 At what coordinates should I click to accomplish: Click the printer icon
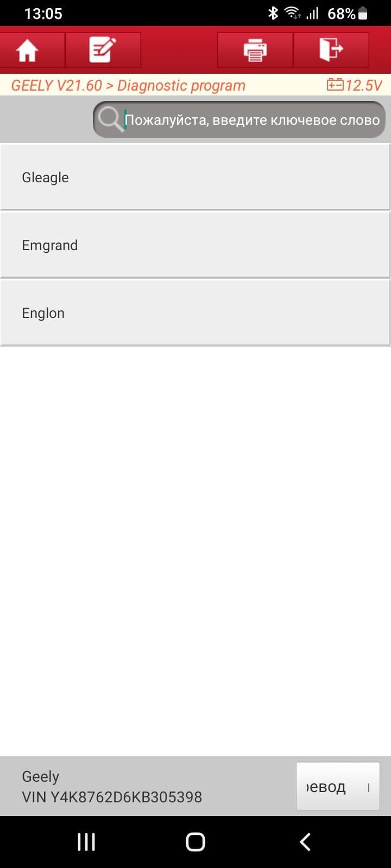255,50
